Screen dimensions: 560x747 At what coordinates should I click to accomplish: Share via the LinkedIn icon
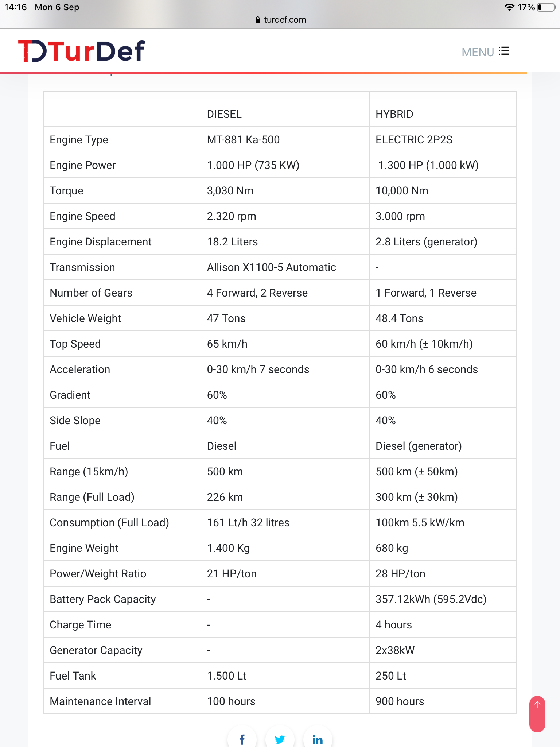(318, 739)
